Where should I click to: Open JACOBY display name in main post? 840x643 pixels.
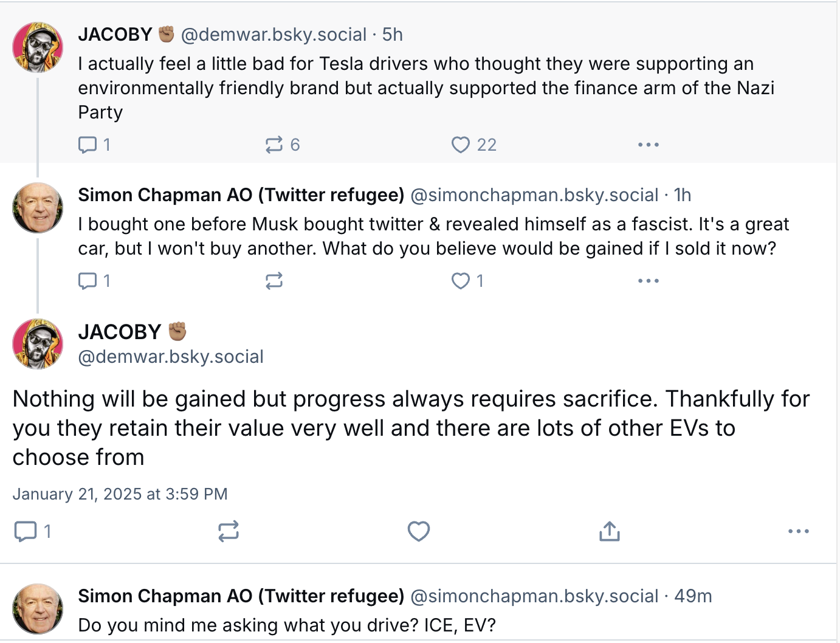120,332
